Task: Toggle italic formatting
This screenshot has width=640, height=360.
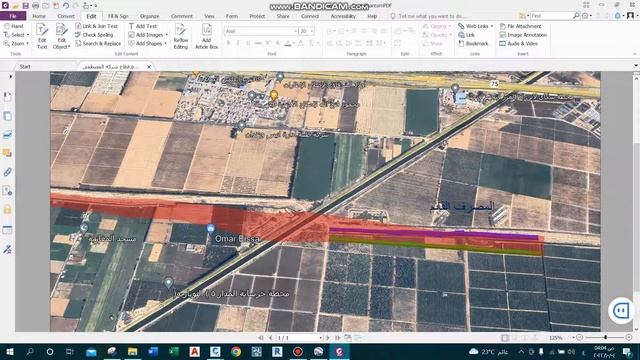Action: click(x=238, y=43)
